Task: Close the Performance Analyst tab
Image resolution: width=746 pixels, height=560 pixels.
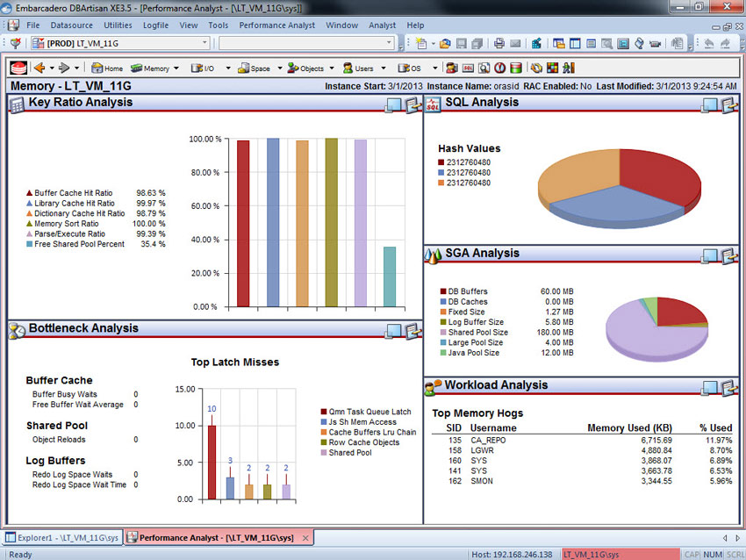Action: pyautogui.click(x=305, y=538)
